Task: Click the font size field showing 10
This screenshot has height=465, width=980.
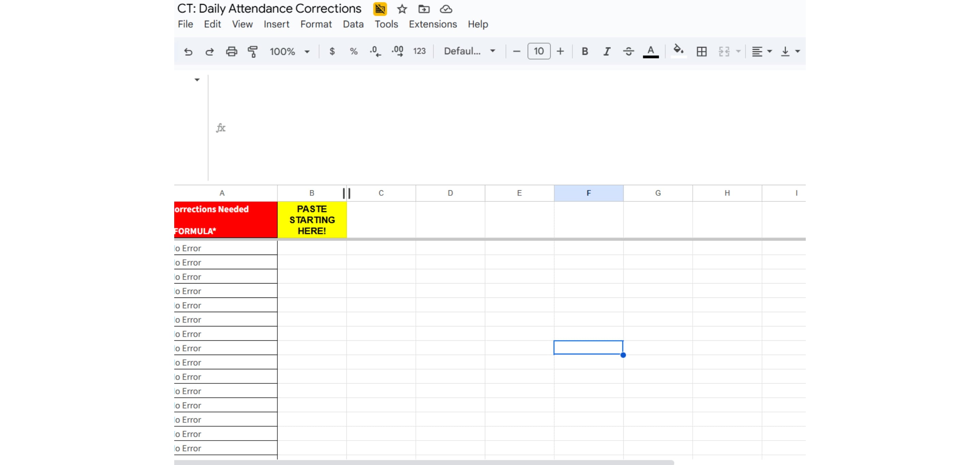Action: pos(539,51)
